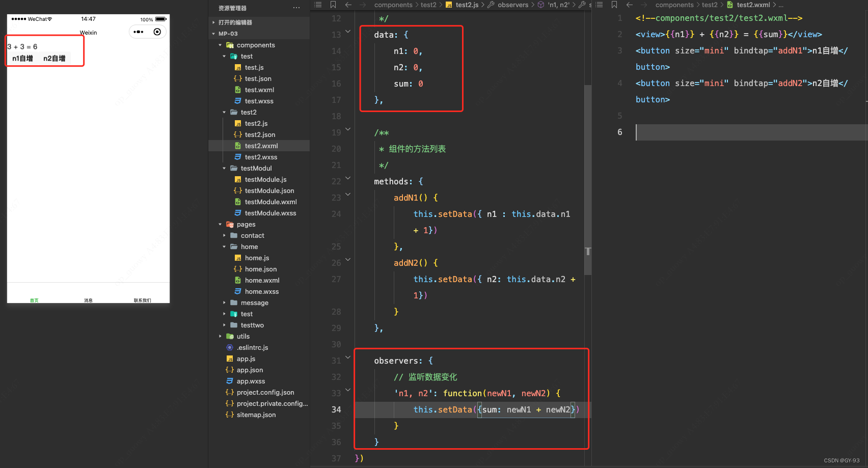This screenshot has height=468, width=868.
Task: Go back in test2.wxml editor
Action: coord(630,5)
